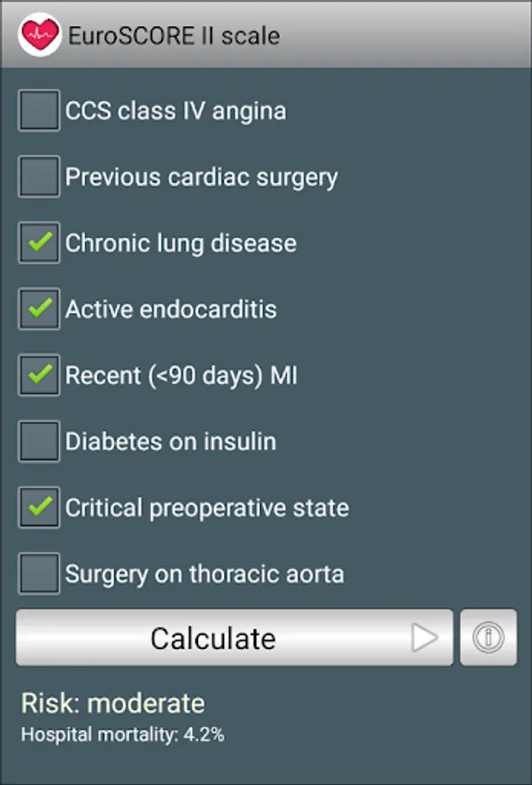Click the Risk: moderate result text
The image size is (532, 785).
pyautogui.click(x=113, y=703)
